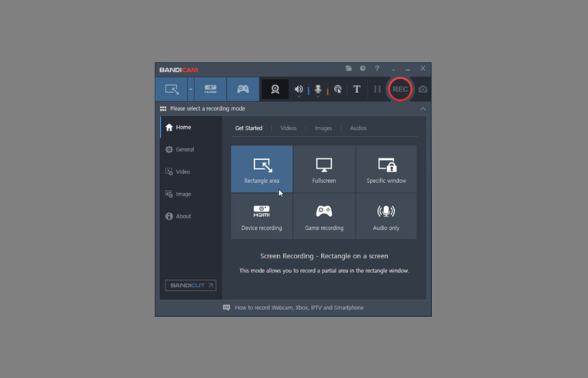Switch to the Audios tab
This screenshot has height=378, width=588.
click(359, 128)
